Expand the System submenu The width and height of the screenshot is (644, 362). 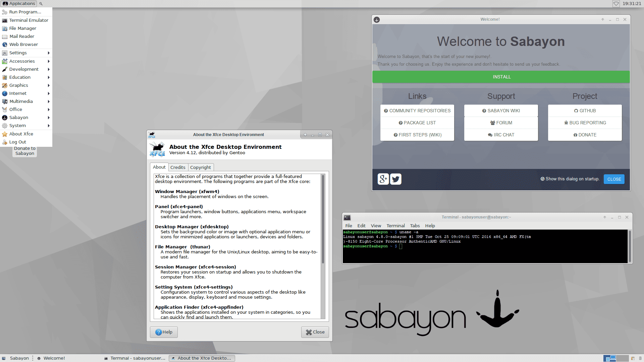tap(26, 125)
